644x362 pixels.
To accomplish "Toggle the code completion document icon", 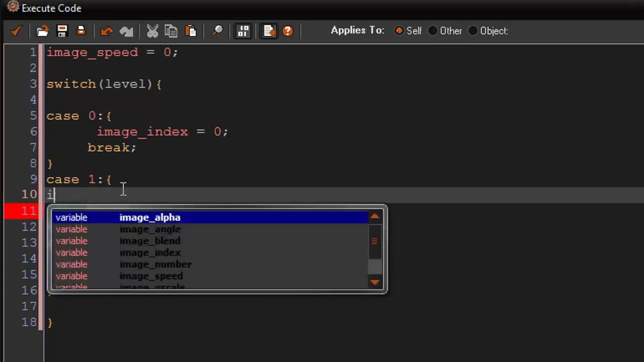I will (x=269, y=31).
